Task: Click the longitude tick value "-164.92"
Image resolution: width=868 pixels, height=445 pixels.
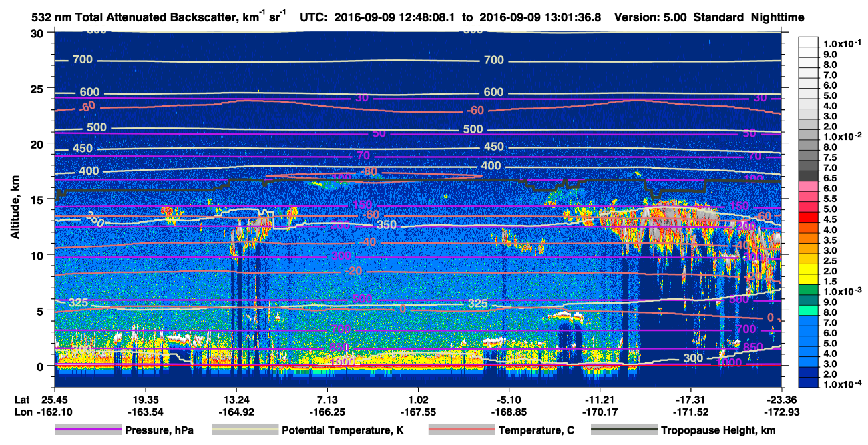Action: (x=236, y=411)
